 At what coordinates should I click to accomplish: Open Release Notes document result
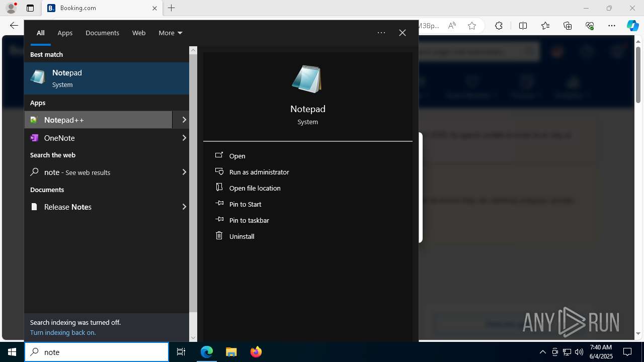[x=98, y=207]
